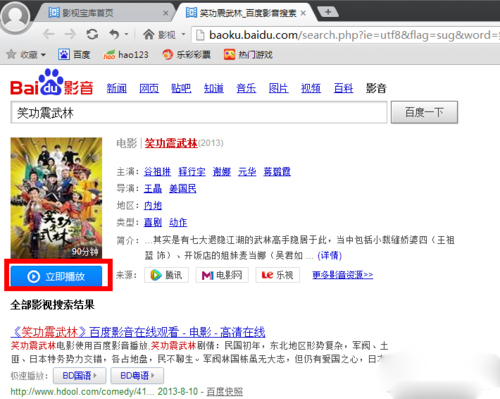Reload the page with refresh icon
Screen dimensions: 500x399
(92, 34)
